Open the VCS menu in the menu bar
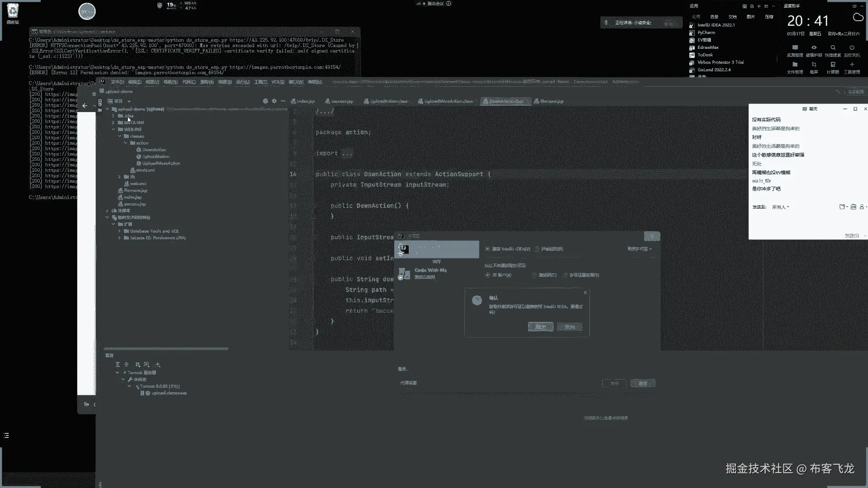This screenshot has width=868, height=488. coord(278,82)
